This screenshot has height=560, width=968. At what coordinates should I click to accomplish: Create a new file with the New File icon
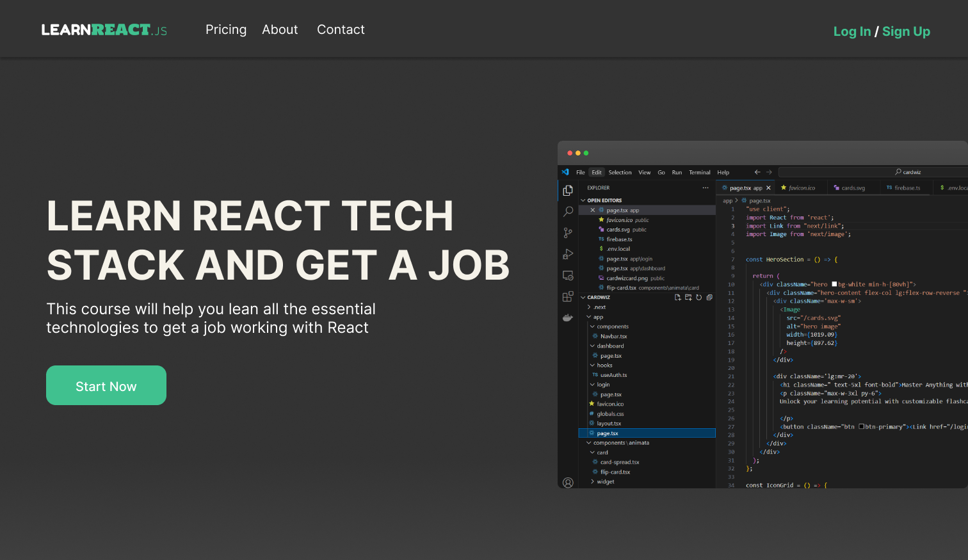click(678, 297)
